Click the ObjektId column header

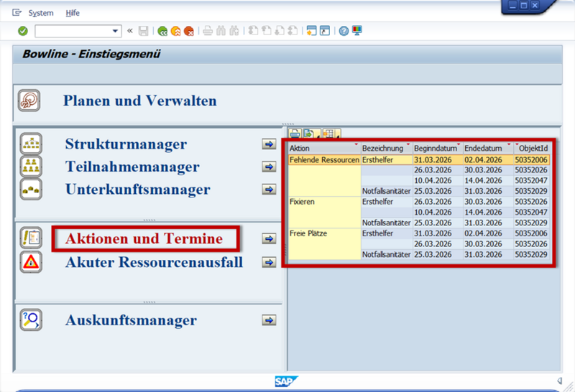click(x=532, y=148)
